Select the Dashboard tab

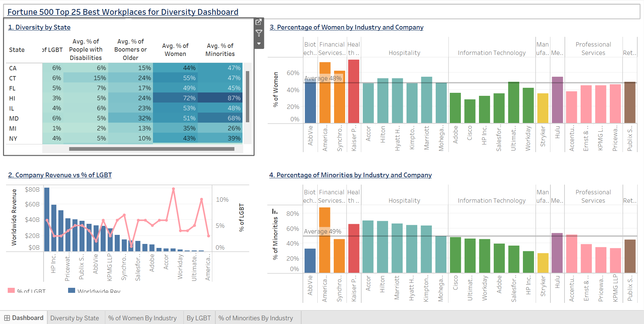pyautogui.click(x=24, y=318)
